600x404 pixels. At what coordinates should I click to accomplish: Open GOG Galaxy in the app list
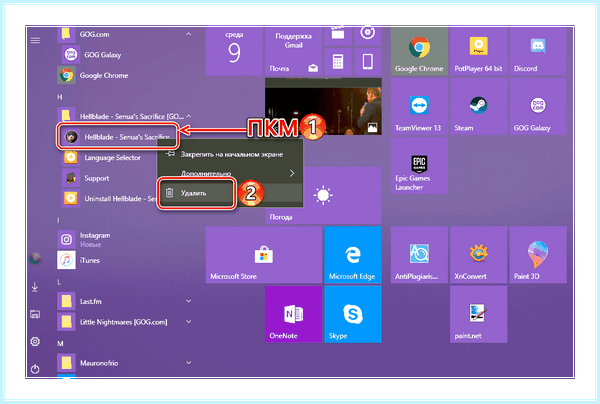[127, 55]
